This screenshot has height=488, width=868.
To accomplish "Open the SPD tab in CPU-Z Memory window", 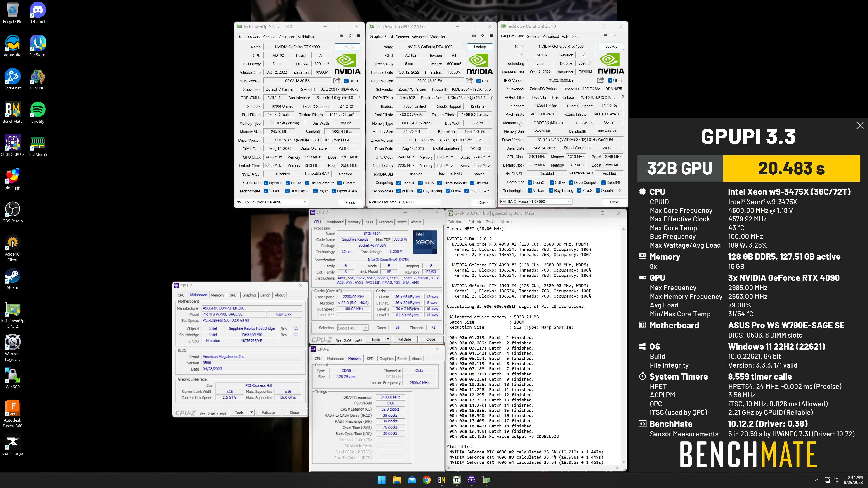I will click(x=370, y=359).
